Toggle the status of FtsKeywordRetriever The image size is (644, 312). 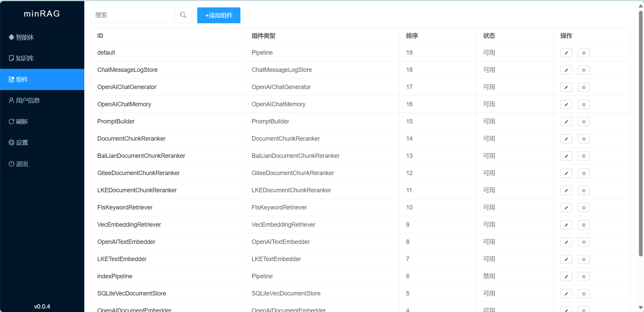(x=489, y=207)
